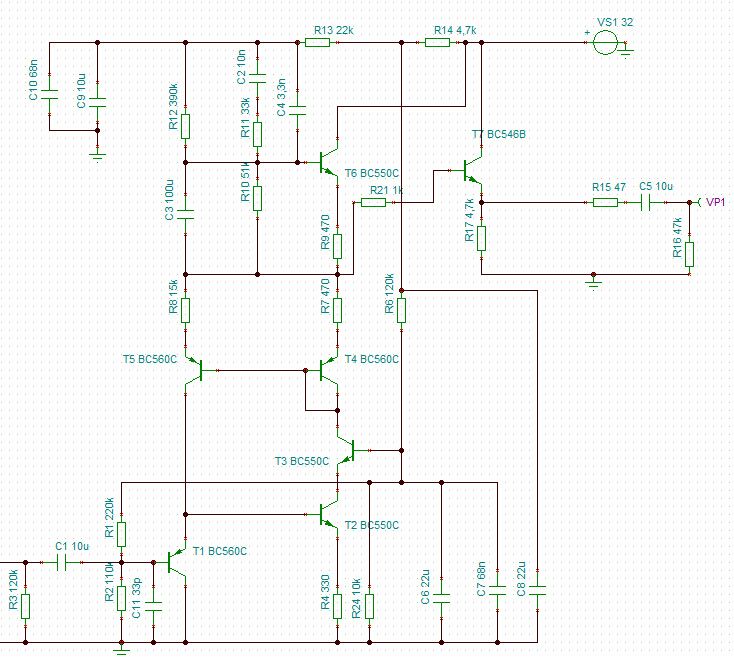
Task: Select transistor T3 BC550C symbol
Action: 345,450
